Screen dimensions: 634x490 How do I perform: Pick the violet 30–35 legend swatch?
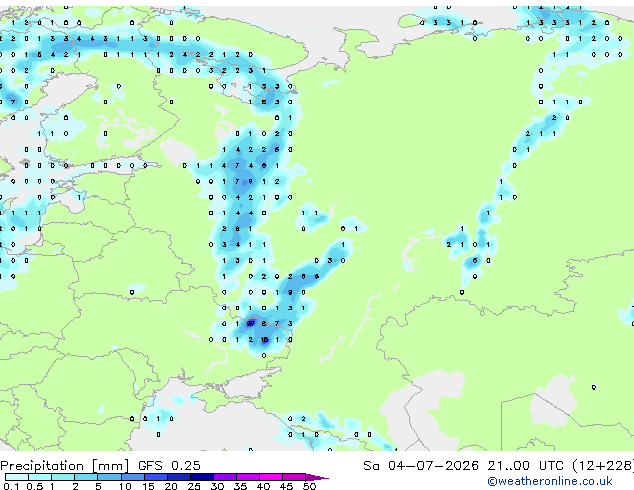click(225, 477)
